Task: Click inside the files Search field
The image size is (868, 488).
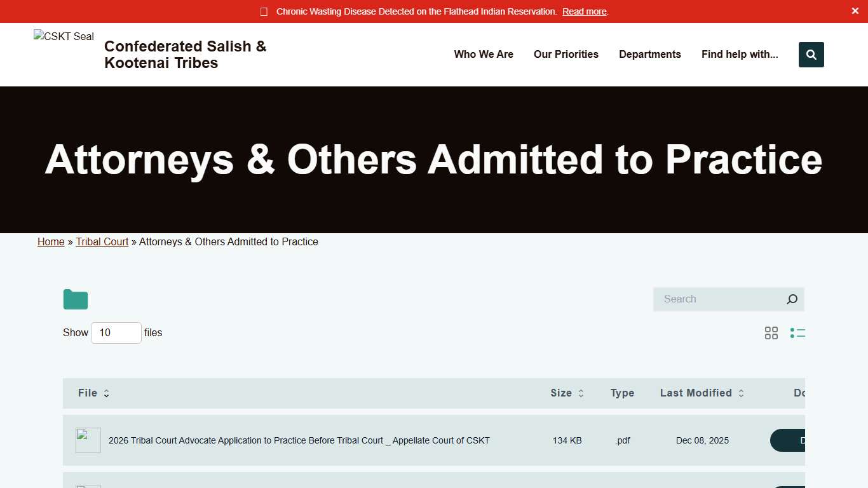Action: 712,299
